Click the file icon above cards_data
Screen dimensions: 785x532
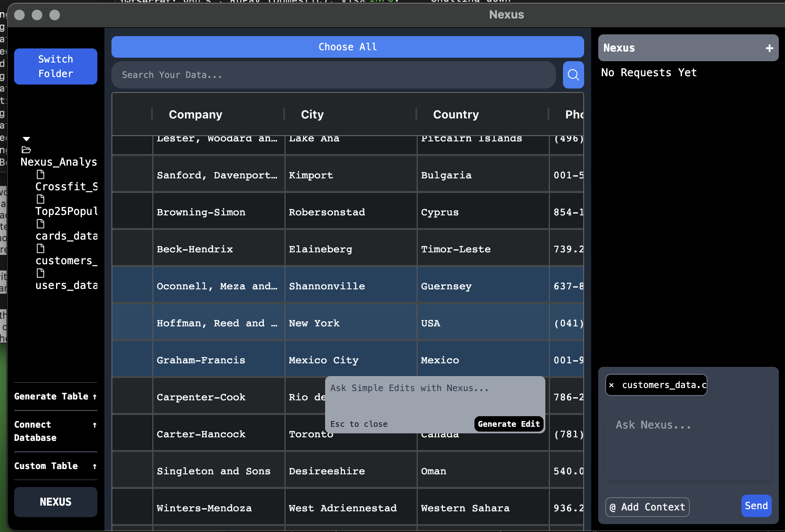point(41,224)
